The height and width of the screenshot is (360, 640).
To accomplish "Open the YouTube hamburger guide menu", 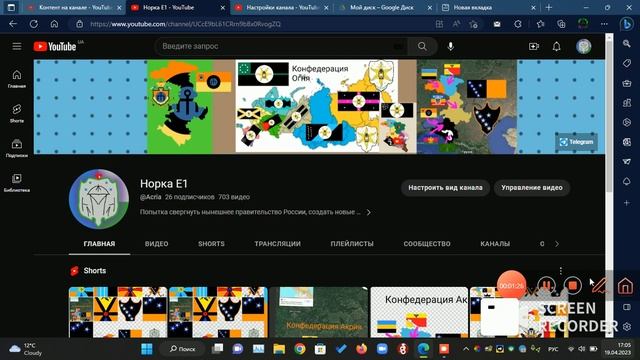I will 17,47.
